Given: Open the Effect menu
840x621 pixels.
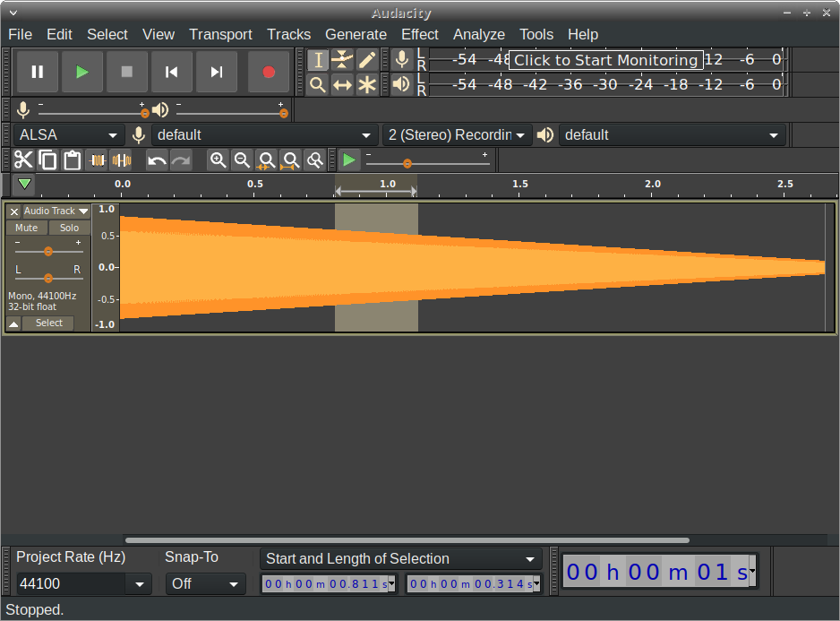Looking at the screenshot, I should click(420, 34).
